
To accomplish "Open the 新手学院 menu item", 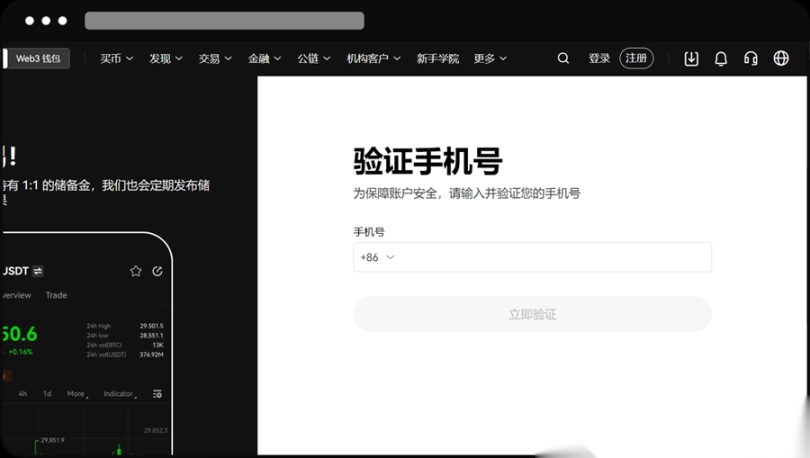I will (437, 59).
